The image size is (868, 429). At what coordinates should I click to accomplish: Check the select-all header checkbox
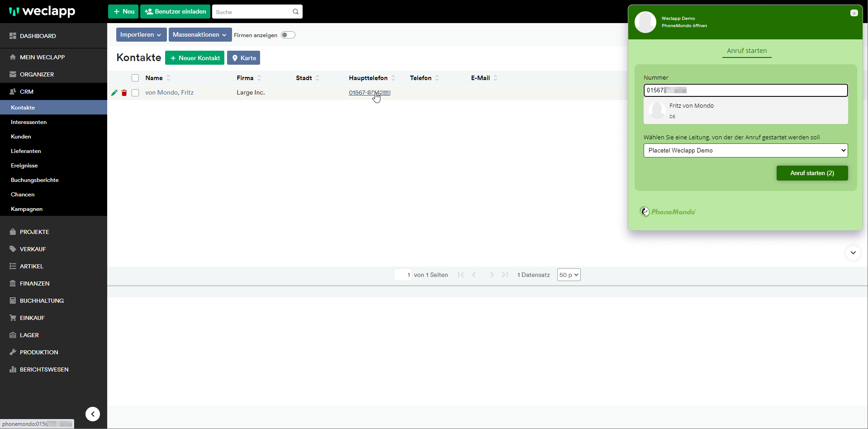click(135, 78)
